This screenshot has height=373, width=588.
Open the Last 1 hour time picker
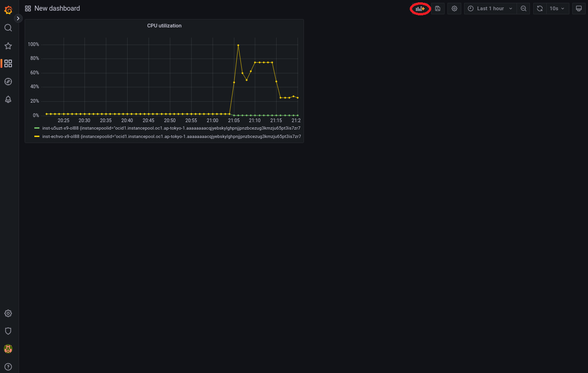[x=490, y=8]
